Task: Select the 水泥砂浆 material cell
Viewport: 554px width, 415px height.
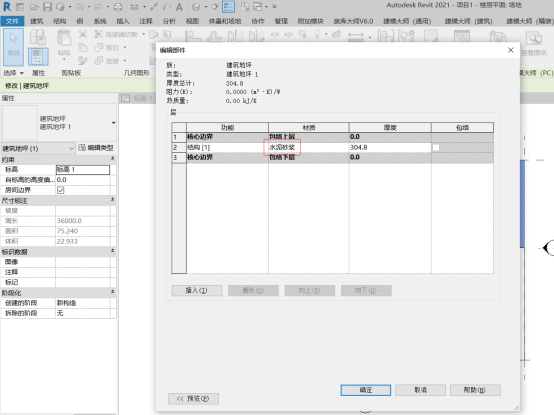Action: [x=308, y=147]
